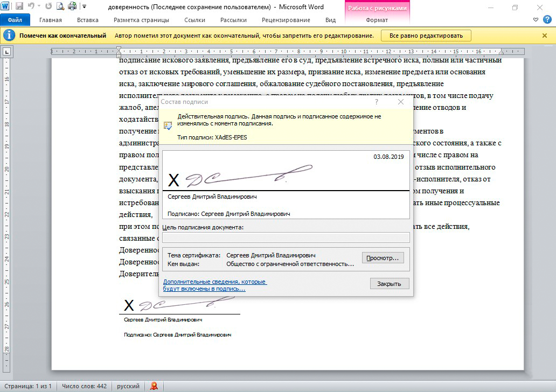Switch to the Вставка ribbon tab
556x392 pixels.
coord(88,20)
